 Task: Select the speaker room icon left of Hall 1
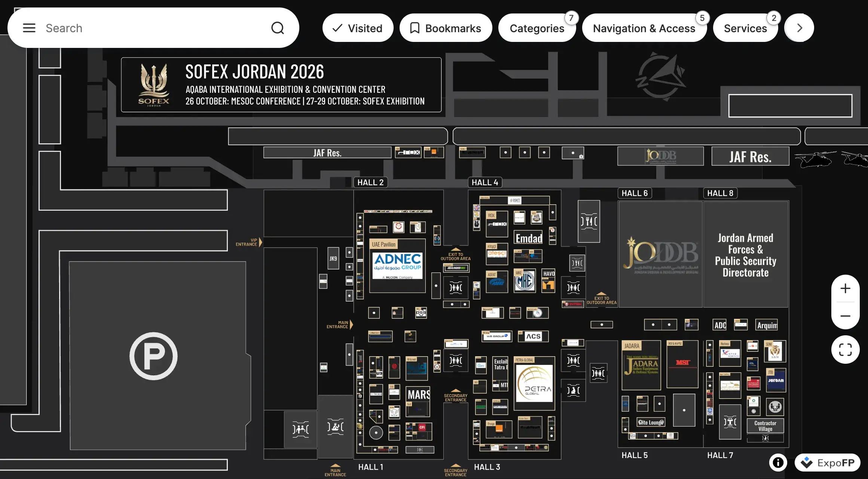click(335, 427)
